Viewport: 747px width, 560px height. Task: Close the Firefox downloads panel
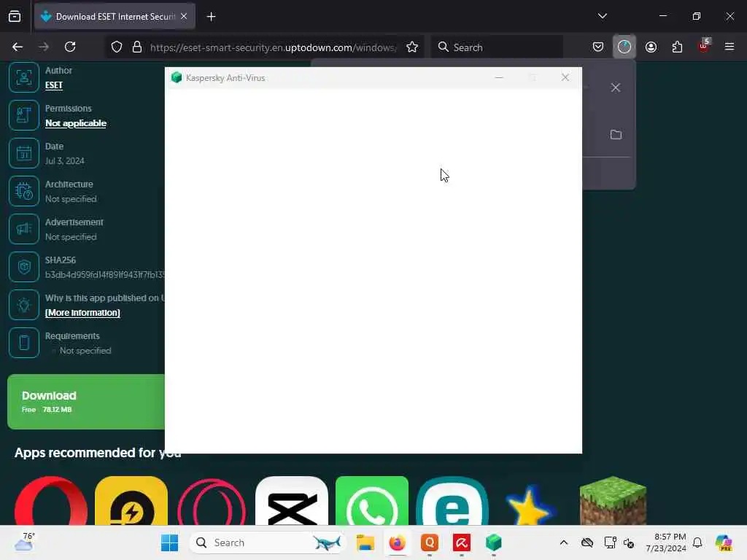pyautogui.click(x=616, y=87)
